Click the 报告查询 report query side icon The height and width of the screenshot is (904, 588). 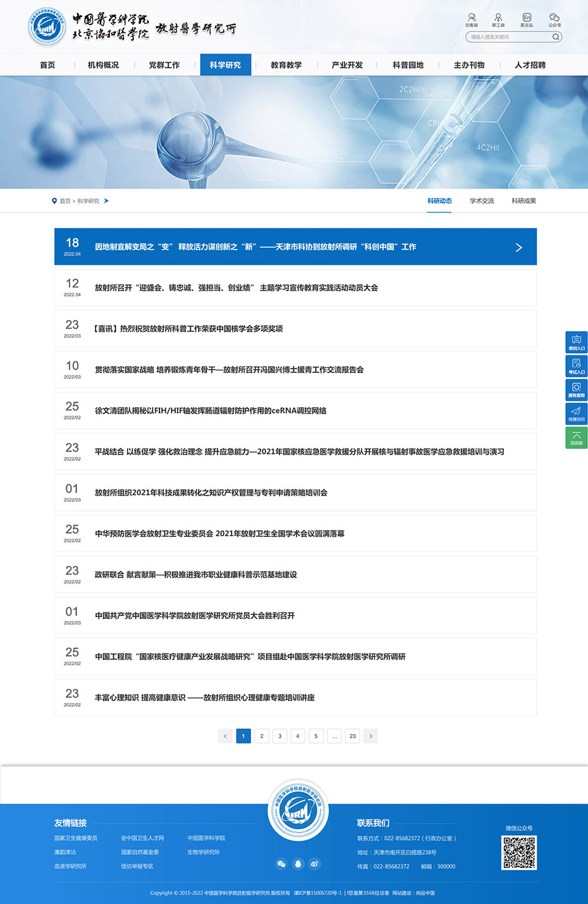pos(576,389)
